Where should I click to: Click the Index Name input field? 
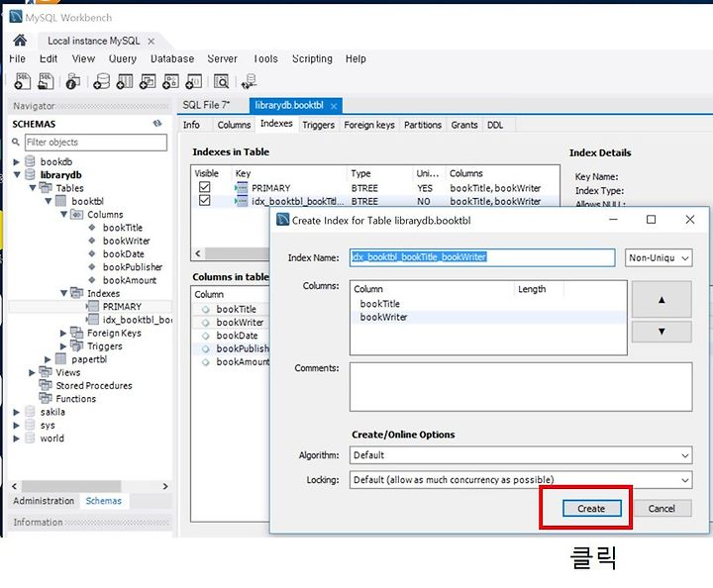[482, 257]
